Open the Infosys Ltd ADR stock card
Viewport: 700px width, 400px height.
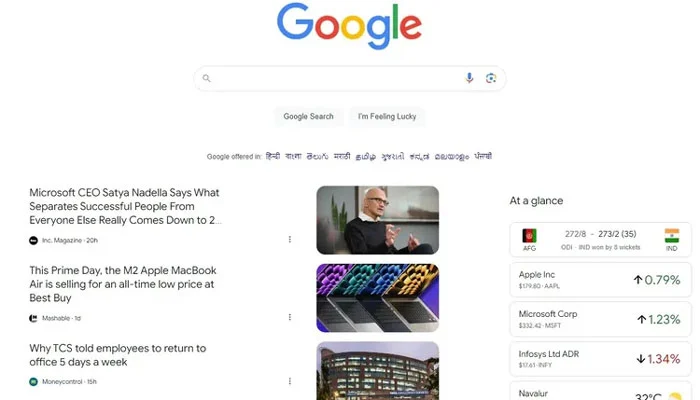(600, 359)
